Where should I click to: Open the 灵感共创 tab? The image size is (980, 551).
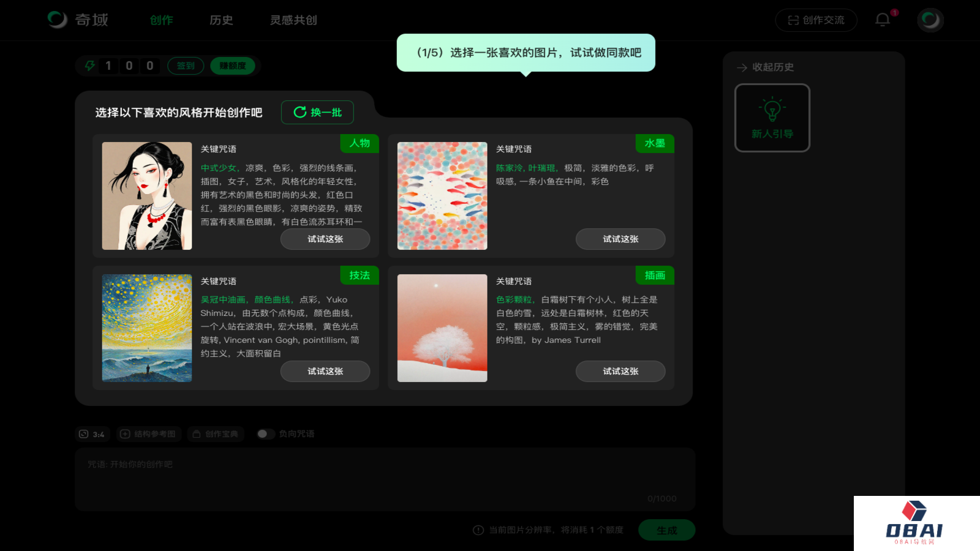tap(292, 20)
